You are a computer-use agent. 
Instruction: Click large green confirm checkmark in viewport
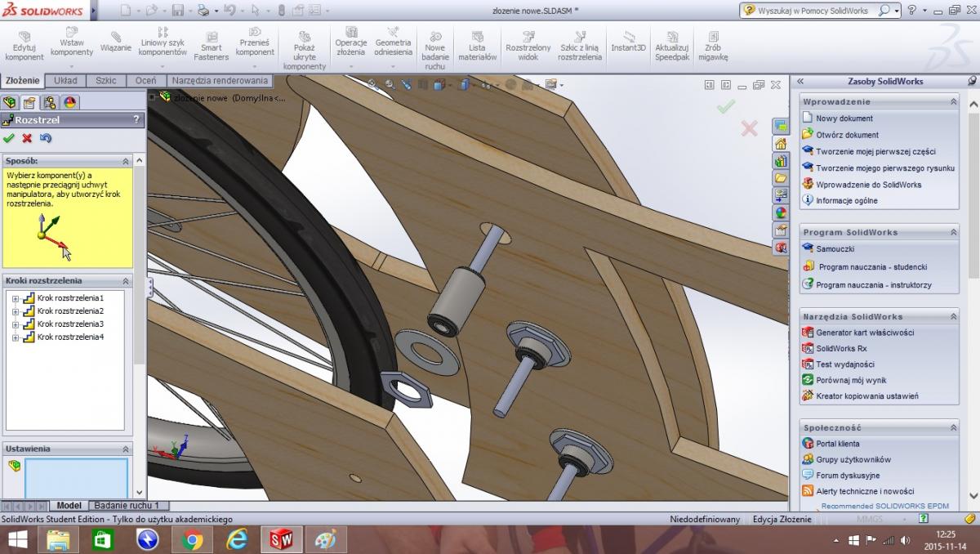[x=725, y=106]
